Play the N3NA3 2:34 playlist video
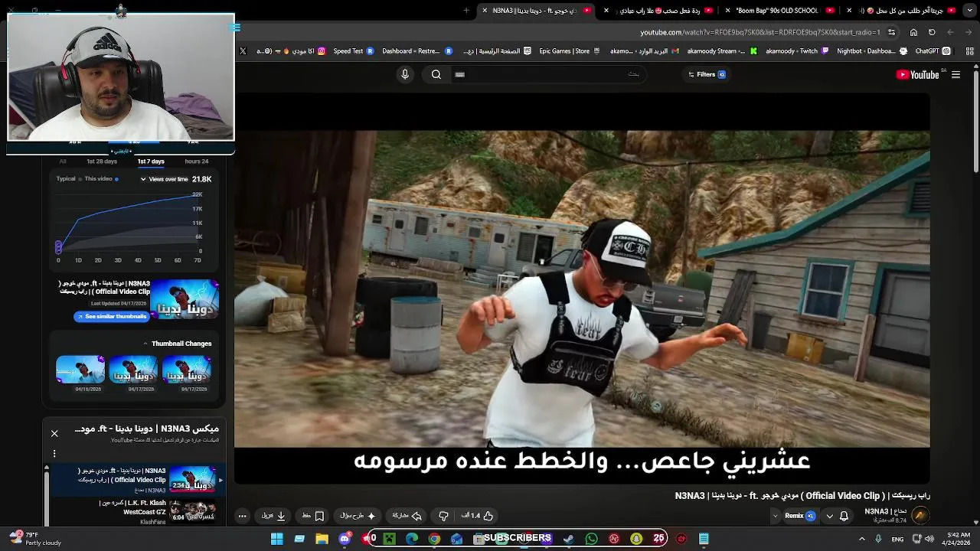Image resolution: width=980 pixels, height=551 pixels. coord(136,480)
